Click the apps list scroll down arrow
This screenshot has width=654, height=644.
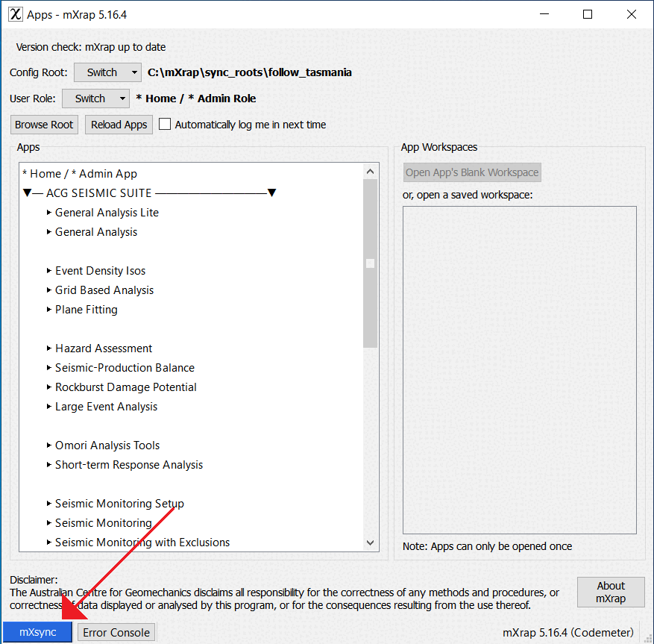pyautogui.click(x=371, y=543)
